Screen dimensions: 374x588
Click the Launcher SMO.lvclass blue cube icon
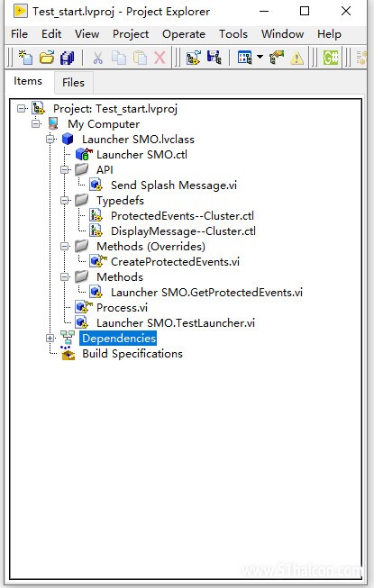(68, 140)
